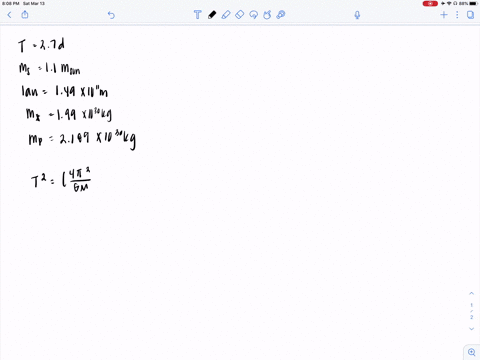
Task: Select the Text tool
Action: coord(197,15)
